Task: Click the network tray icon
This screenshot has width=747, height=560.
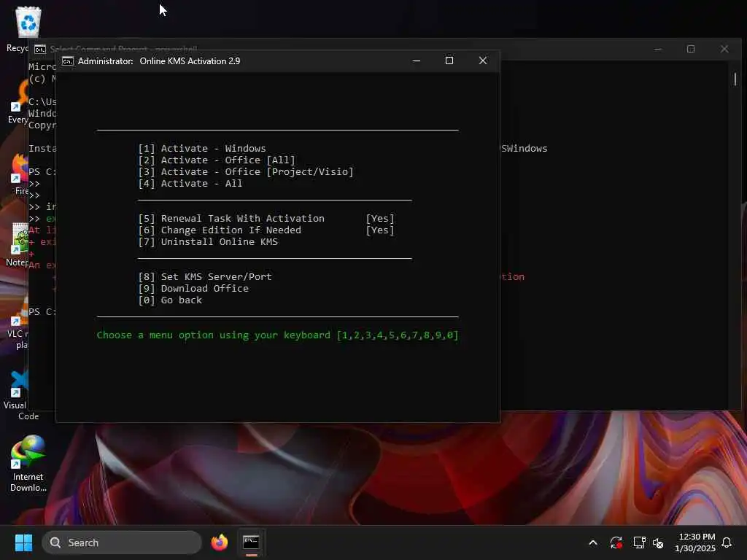Action: (x=639, y=542)
